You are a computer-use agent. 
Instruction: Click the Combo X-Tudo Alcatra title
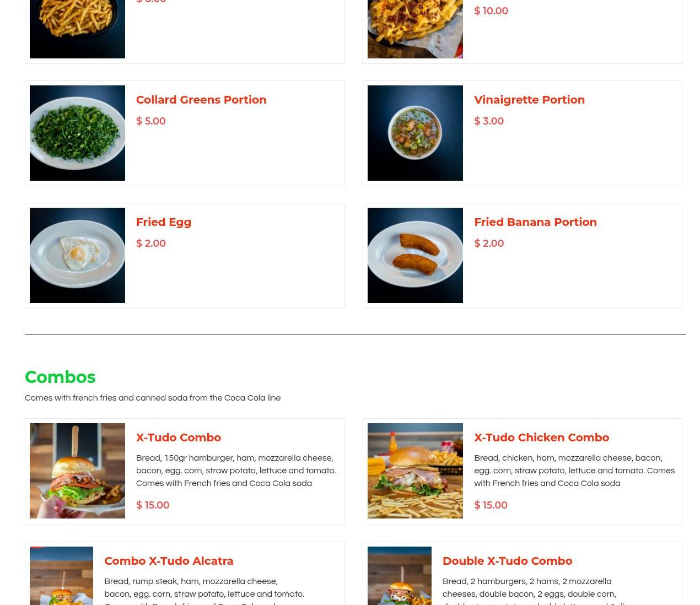(x=169, y=561)
